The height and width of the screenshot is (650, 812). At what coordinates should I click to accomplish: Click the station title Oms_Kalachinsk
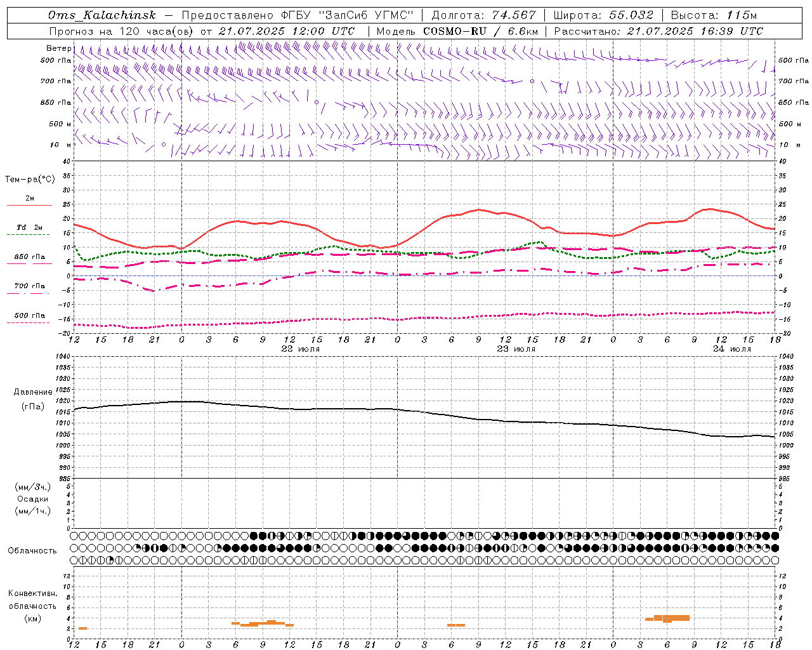pyautogui.click(x=101, y=16)
